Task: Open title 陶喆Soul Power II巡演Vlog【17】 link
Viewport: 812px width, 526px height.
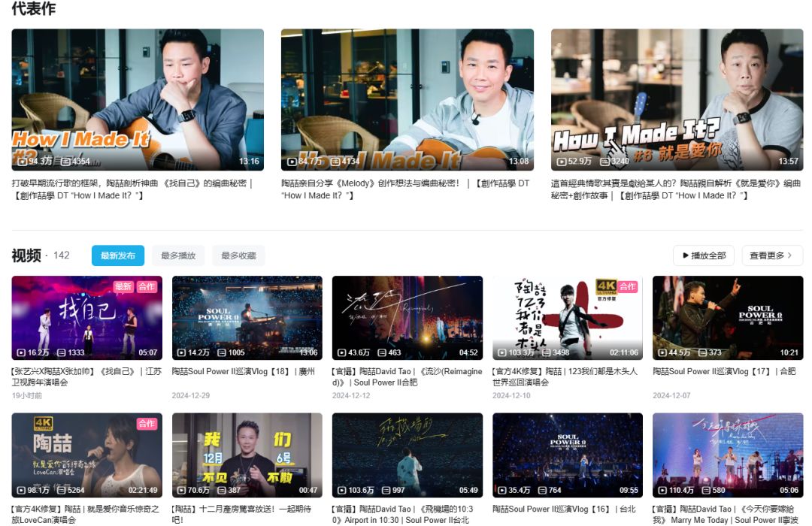Action: [725, 371]
